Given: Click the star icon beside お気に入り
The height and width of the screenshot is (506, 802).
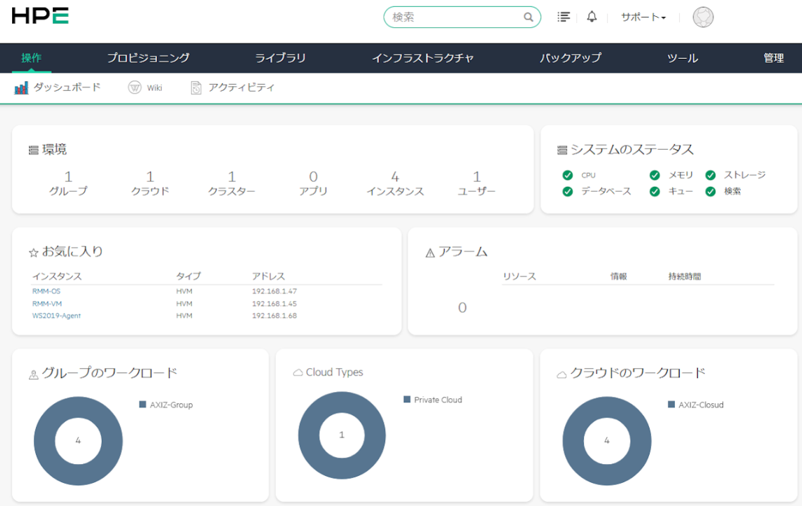Looking at the screenshot, I should tap(34, 252).
